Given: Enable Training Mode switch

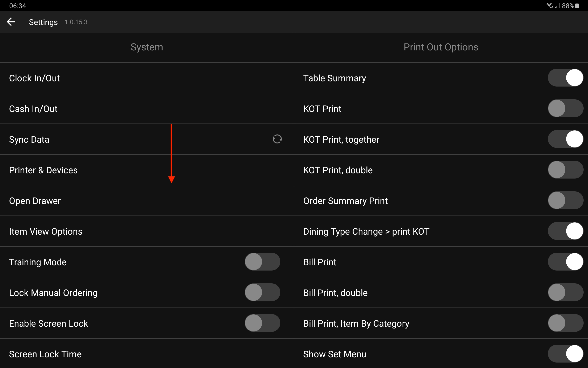Looking at the screenshot, I should [x=262, y=262].
